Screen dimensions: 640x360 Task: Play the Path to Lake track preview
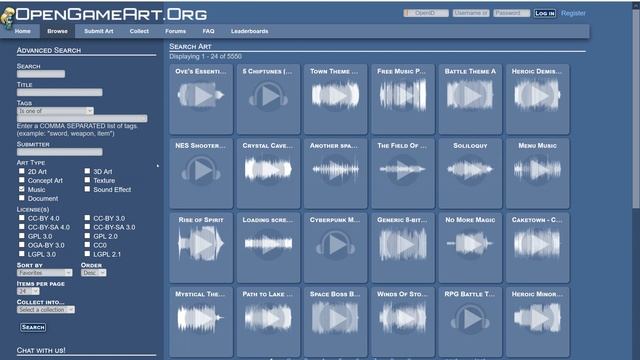click(x=268, y=318)
